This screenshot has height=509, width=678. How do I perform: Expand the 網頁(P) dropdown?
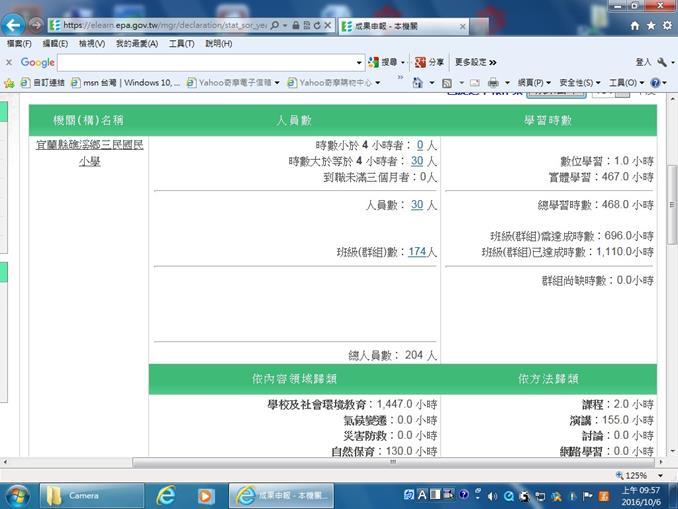[534, 82]
